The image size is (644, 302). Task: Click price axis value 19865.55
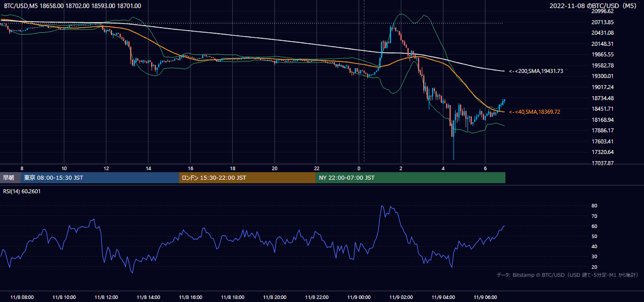coord(602,54)
